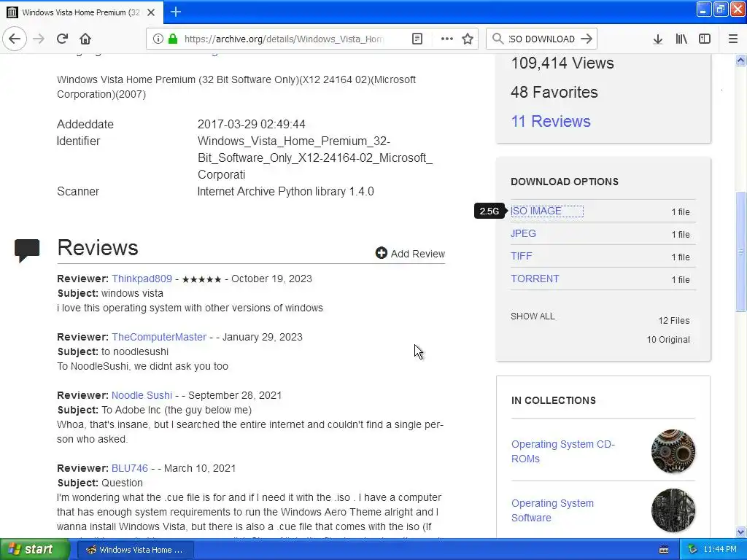Click the taskbar clock 11:44 PM
The height and width of the screenshot is (560, 747).
tap(720, 550)
